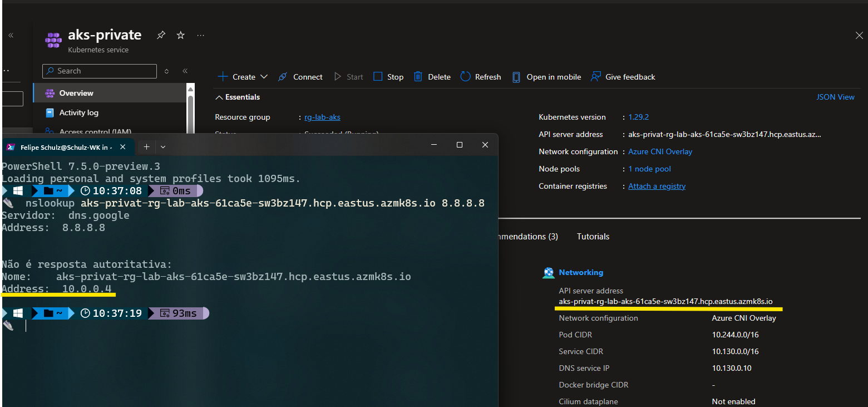Collapse the resource menu sidebar

point(185,71)
